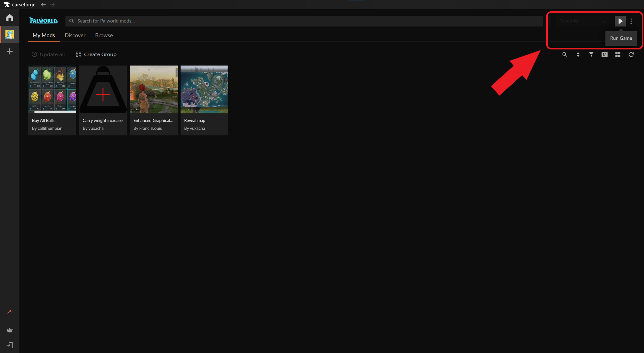Open the sort order arrows icon
This screenshot has width=644, height=353.
click(x=578, y=54)
